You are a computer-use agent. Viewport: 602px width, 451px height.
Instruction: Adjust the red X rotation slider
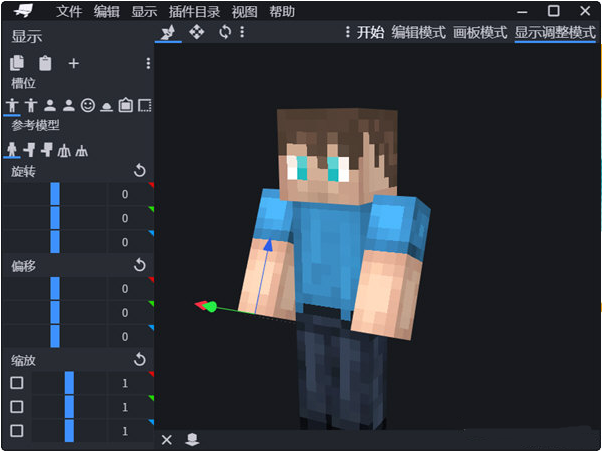[x=56, y=194]
